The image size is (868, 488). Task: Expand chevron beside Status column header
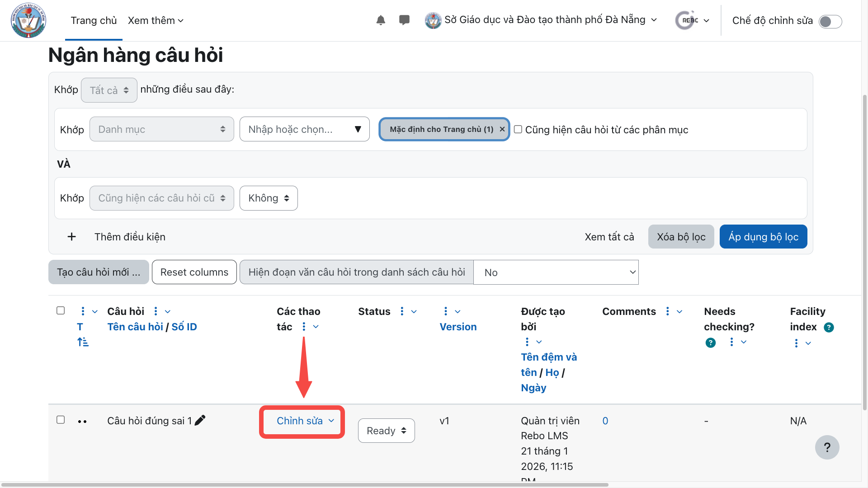pos(414,312)
